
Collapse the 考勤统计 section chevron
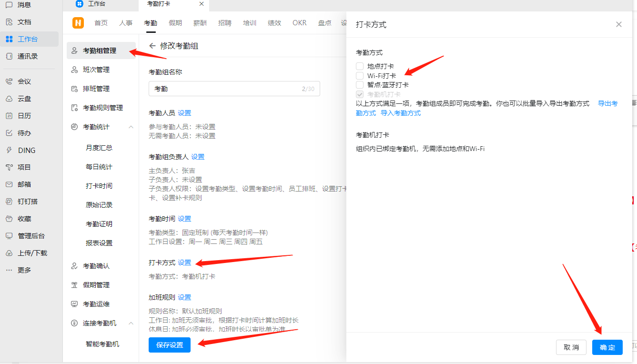[x=131, y=127]
